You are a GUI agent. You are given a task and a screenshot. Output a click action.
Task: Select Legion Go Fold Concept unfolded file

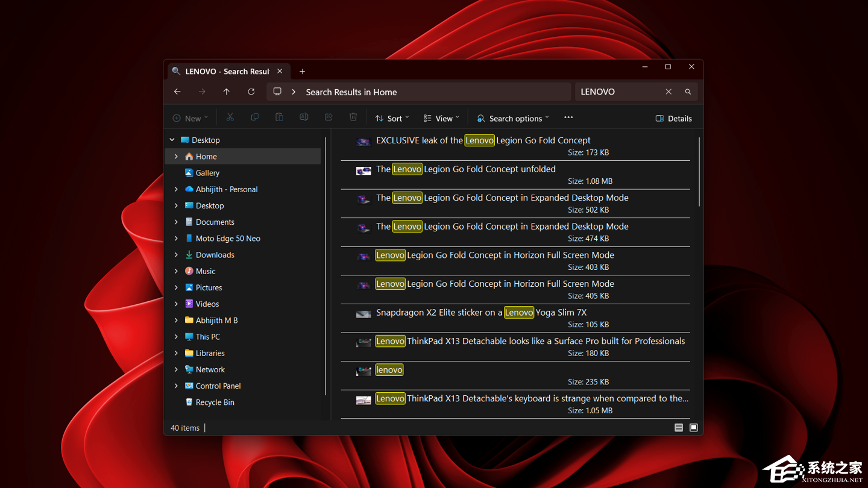point(515,175)
